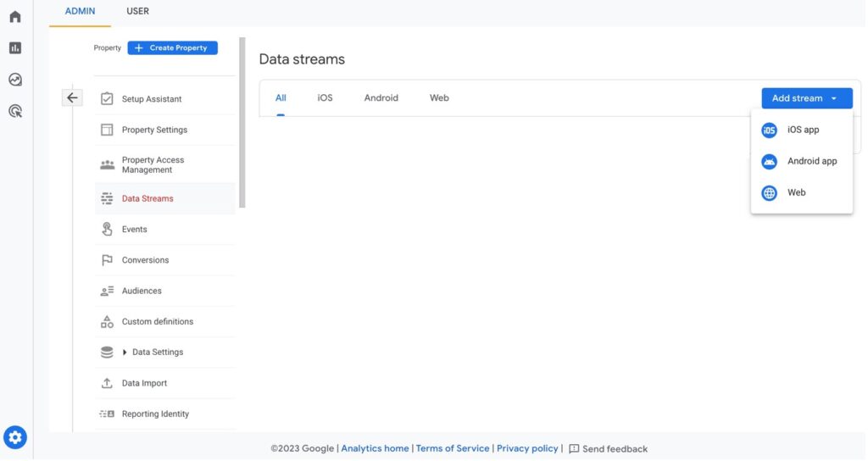
Task: Switch to the USER tab
Action: click(137, 11)
